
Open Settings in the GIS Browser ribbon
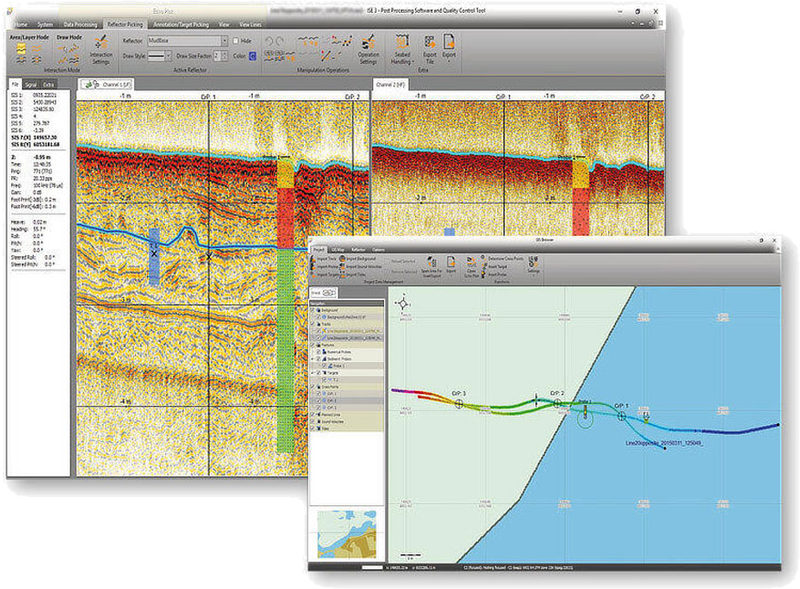tap(533, 265)
